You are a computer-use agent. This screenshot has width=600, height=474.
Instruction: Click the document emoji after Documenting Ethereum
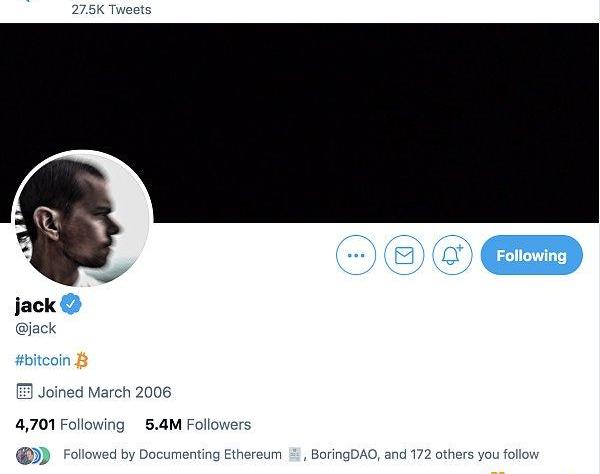tap(294, 454)
